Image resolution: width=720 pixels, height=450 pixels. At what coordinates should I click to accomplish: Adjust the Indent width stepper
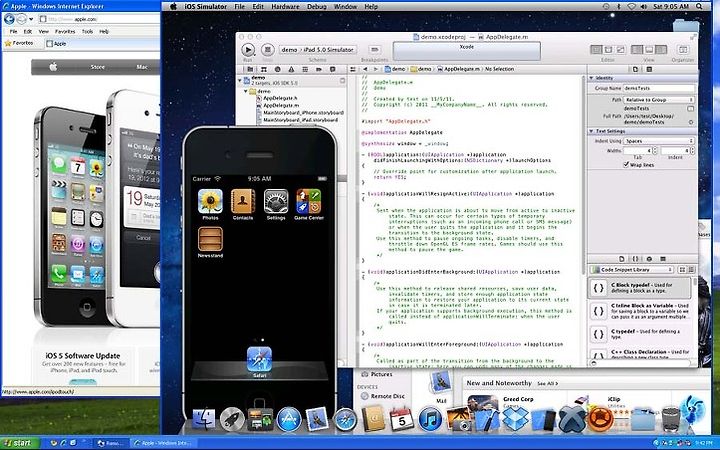point(692,150)
